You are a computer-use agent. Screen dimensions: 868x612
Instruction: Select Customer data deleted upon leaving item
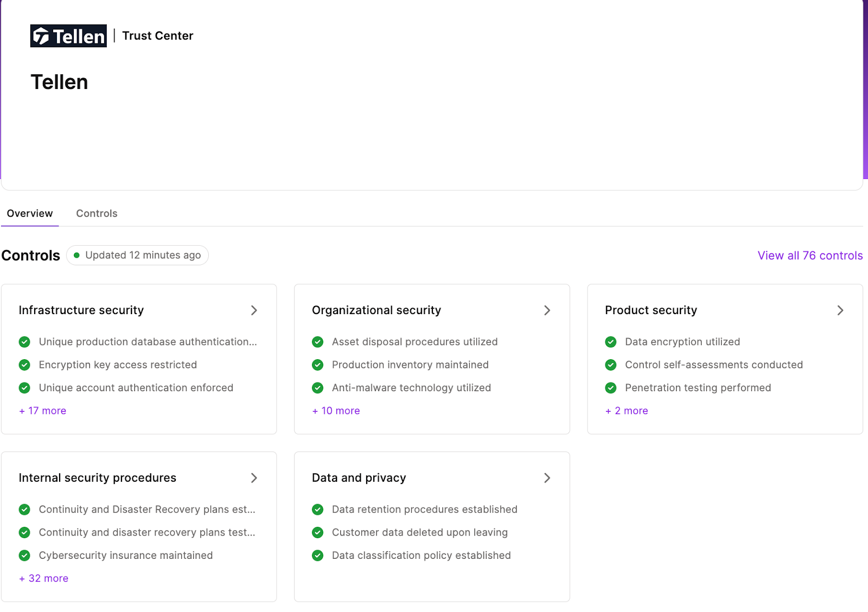coord(420,532)
